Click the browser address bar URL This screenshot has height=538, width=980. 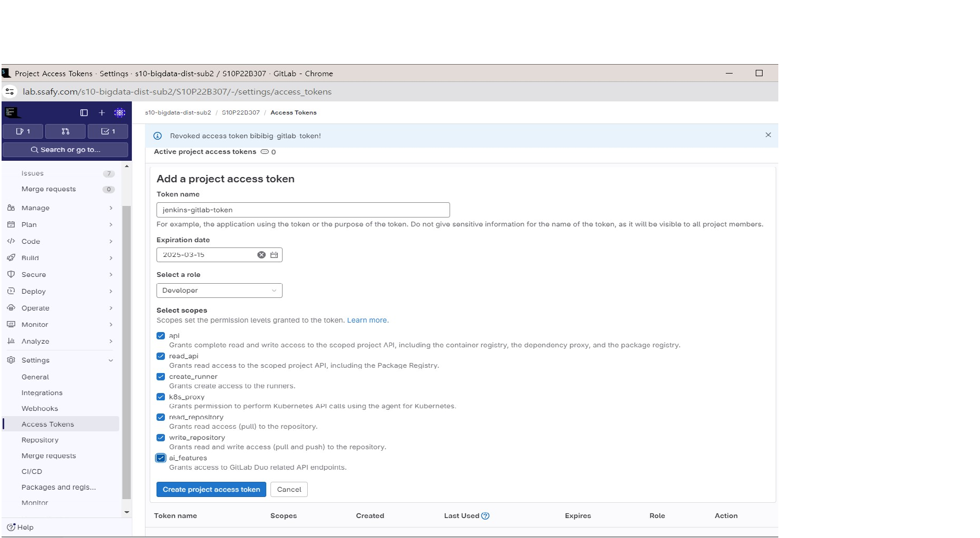[177, 91]
